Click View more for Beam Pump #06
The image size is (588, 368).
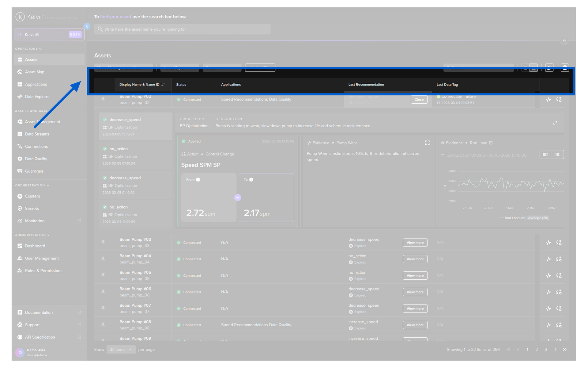[x=415, y=292]
